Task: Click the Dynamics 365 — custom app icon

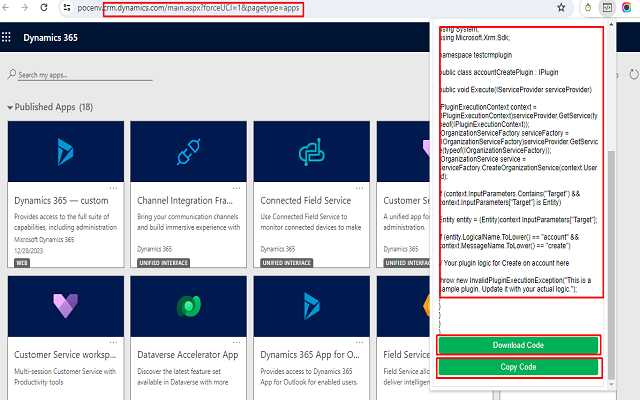Action: 65,152
